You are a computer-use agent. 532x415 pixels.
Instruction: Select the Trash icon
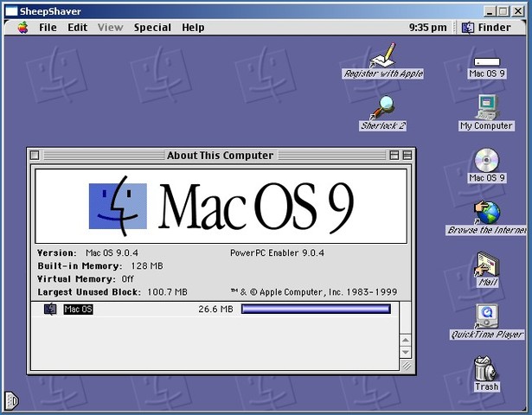486,374
